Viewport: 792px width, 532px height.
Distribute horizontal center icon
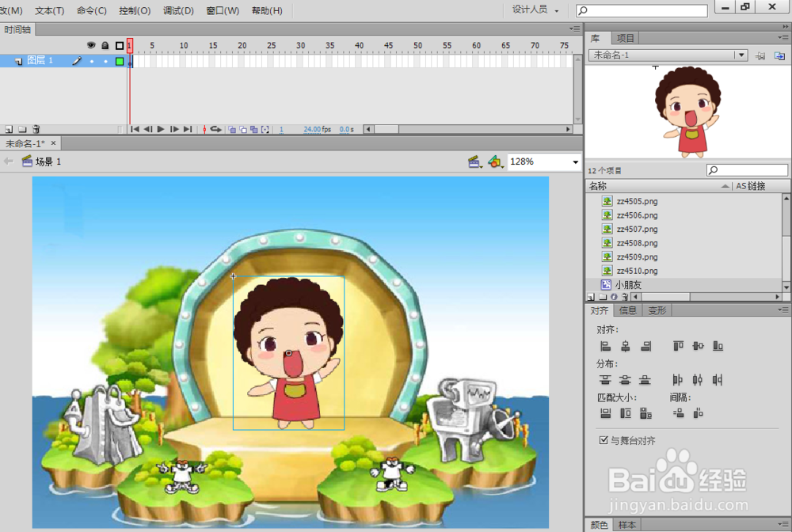tap(698, 379)
